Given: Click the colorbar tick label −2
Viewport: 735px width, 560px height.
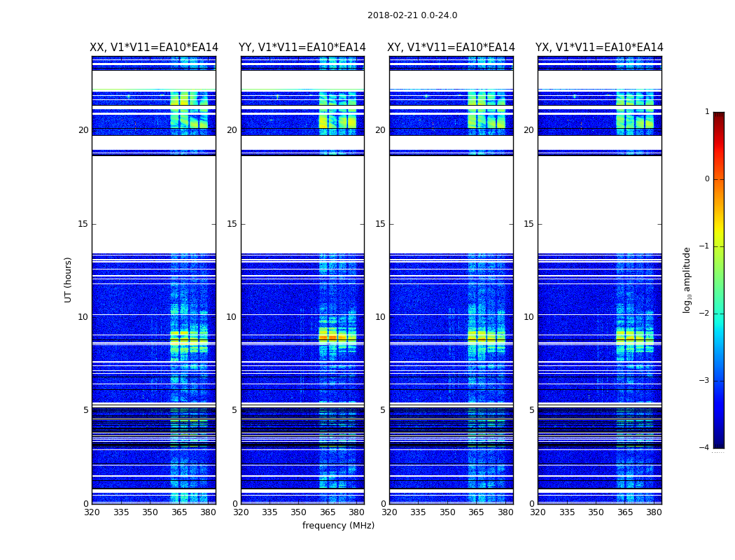Looking at the screenshot, I should point(705,314).
